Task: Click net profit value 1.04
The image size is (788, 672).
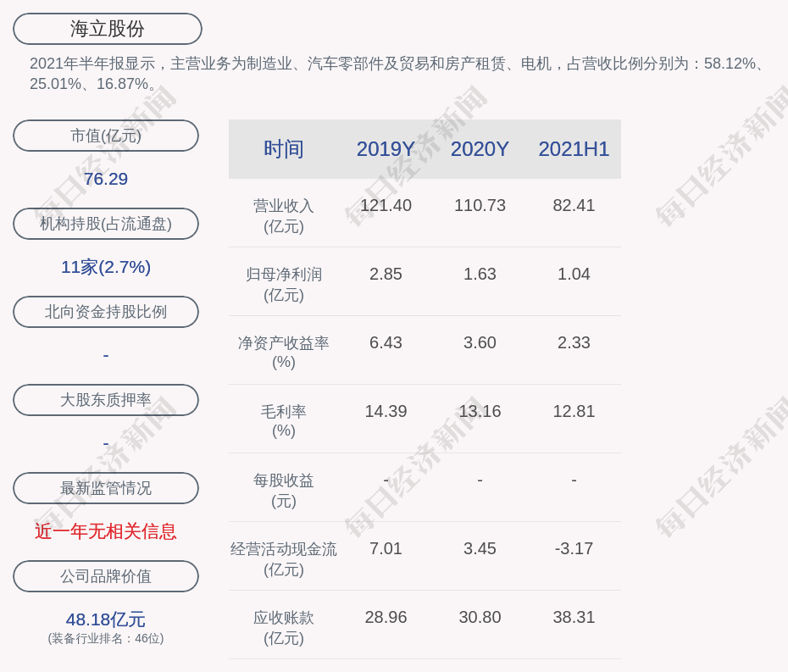Action: [574, 274]
